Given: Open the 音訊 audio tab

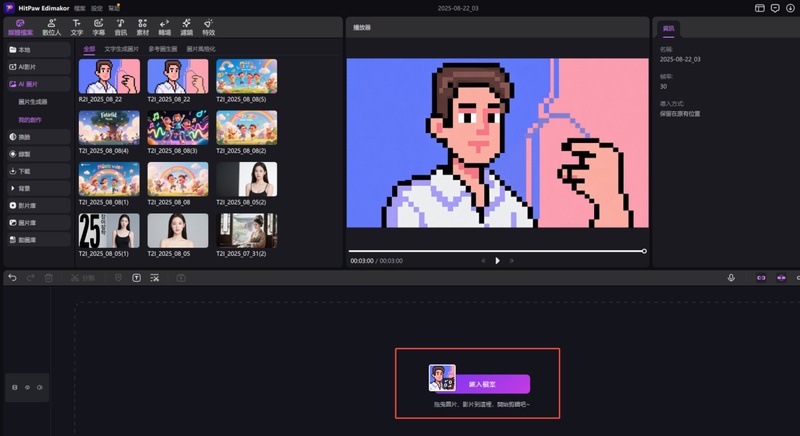Looking at the screenshot, I should [x=120, y=28].
